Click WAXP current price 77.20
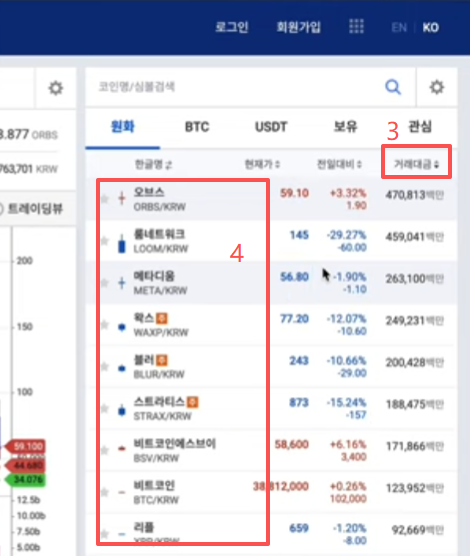The width and height of the screenshot is (470, 556). point(294,319)
